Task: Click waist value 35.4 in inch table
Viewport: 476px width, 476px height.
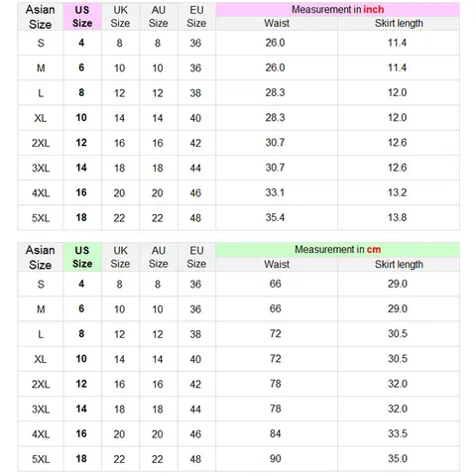Action: [x=275, y=217]
